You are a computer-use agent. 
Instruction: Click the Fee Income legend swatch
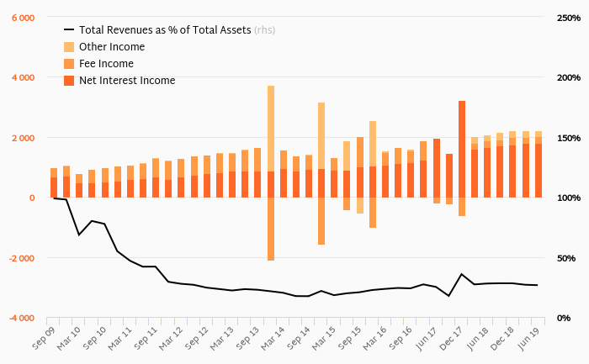(x=69, y=64)
